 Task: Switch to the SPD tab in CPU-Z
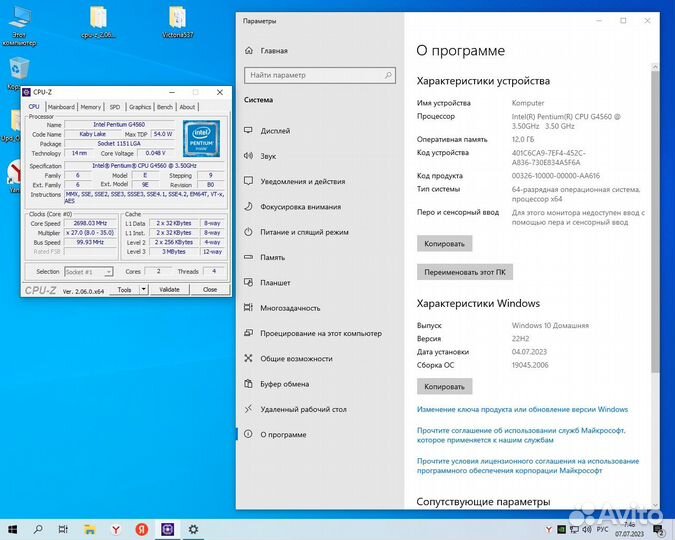click(115, 107)
